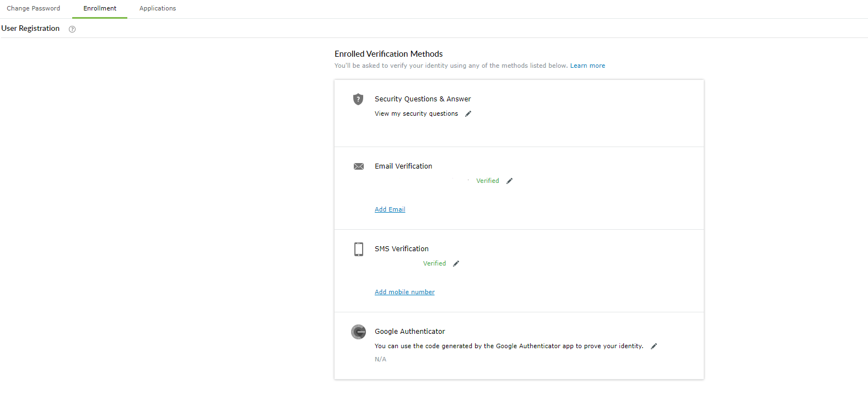Click the Add mobile number link

point(405,292)
